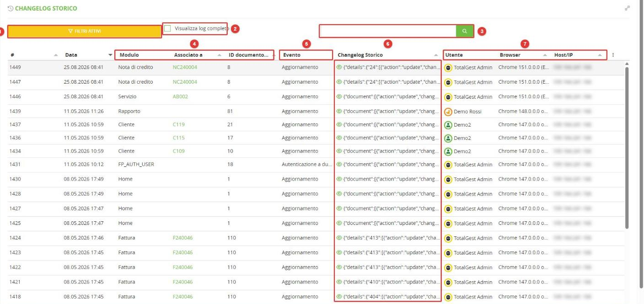Click the date 11.05.2026 11:26
This screenshot has width=644, height=304.
pyautogui.click(x=84, y=112)
